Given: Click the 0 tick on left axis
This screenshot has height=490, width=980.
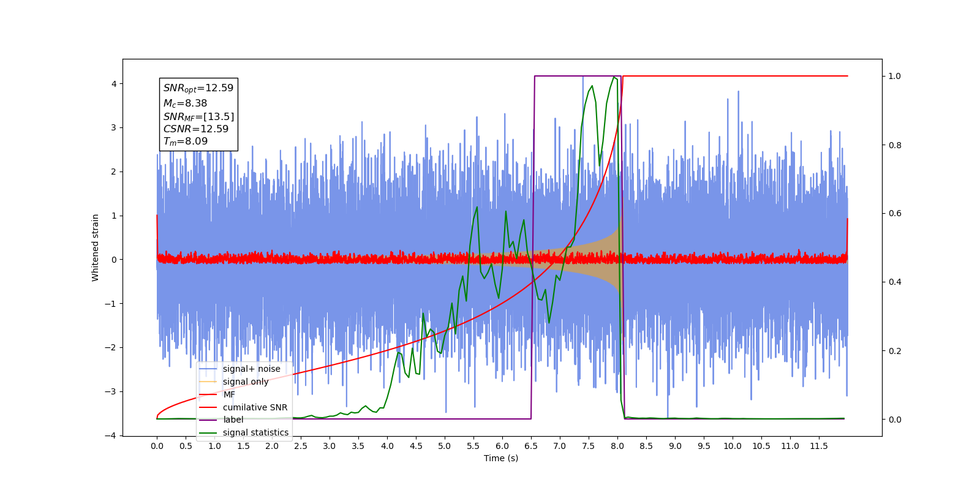Looking at the screenshot, I should coord(114,260).
